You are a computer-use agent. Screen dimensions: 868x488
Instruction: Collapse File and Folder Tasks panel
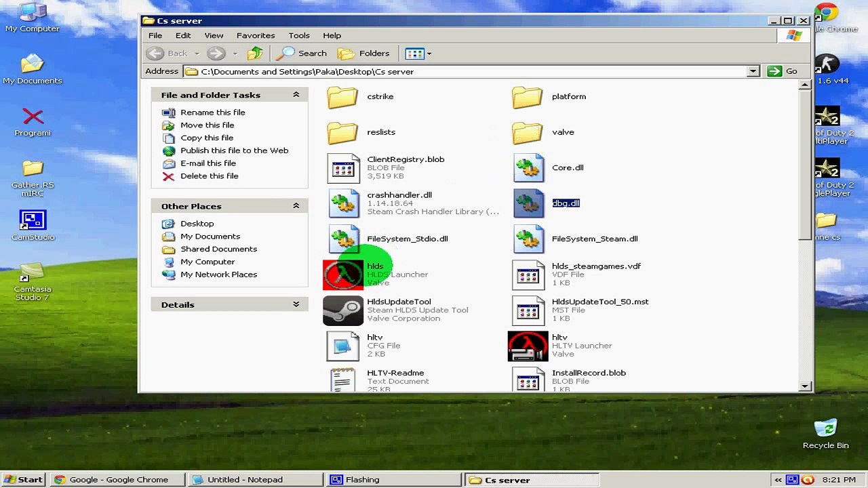coord(296,95)
